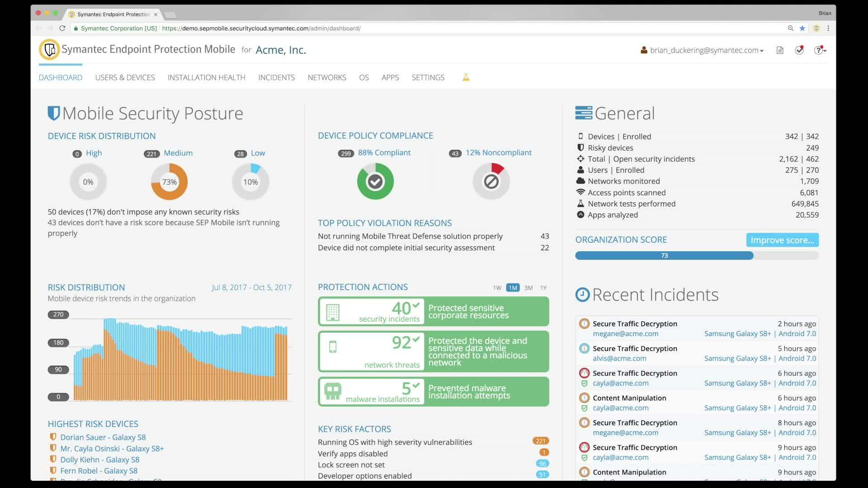The width and height of the screenshot is (868, 488).
Task: Click the malware robot icon in Protection Actions
Action: pyautogui.click(x=332, y=391)
